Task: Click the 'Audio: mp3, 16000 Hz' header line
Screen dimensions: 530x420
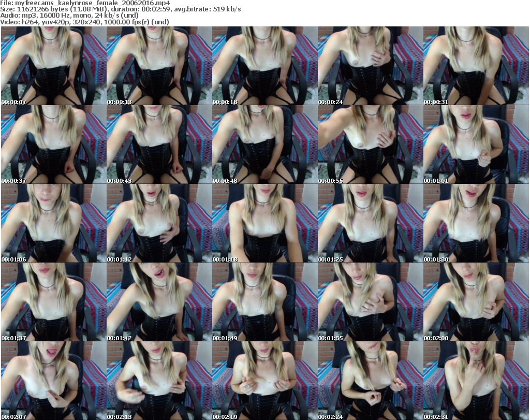Action: coord(69,16)
